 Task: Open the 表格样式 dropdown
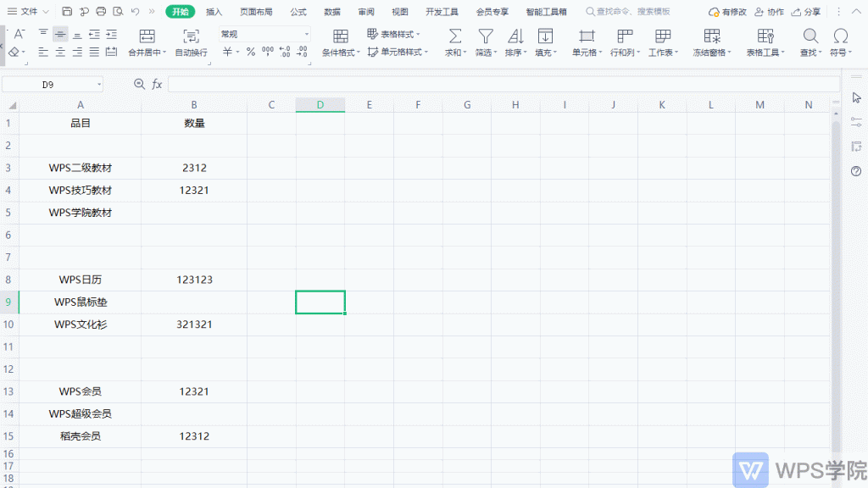click(393, 34)
